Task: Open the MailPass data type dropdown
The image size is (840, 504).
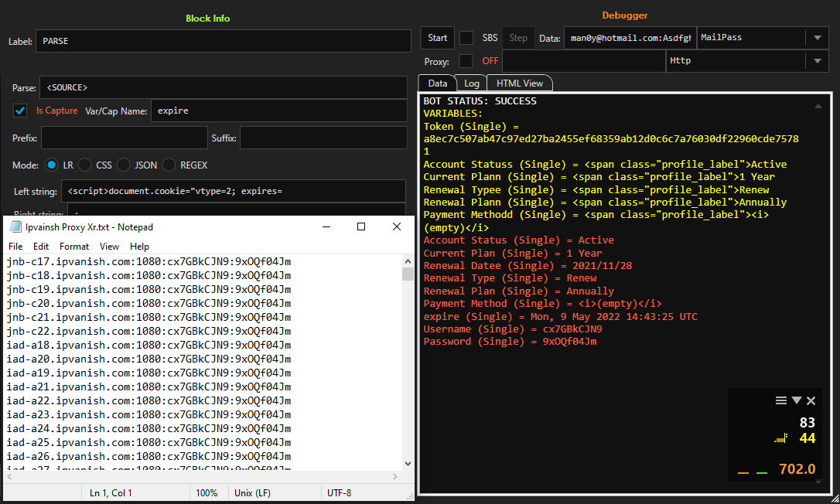Action: (818, 38)
